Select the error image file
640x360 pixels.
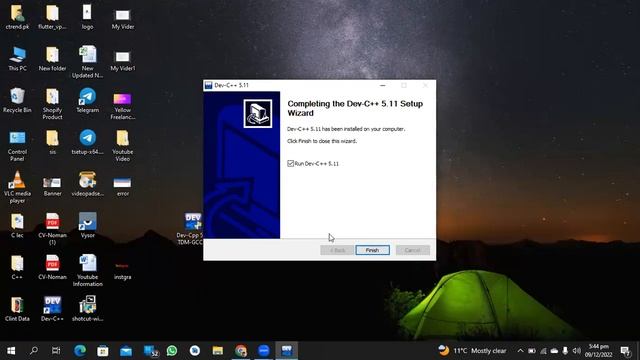click(x=122, y=186)
